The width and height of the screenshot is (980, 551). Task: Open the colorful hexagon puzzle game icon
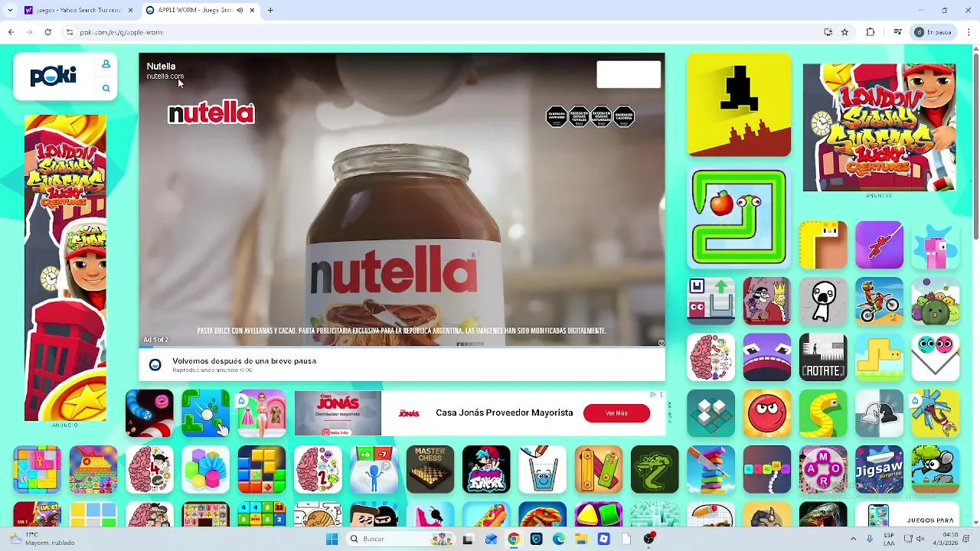pyautogui.click(x=205, y=469)
